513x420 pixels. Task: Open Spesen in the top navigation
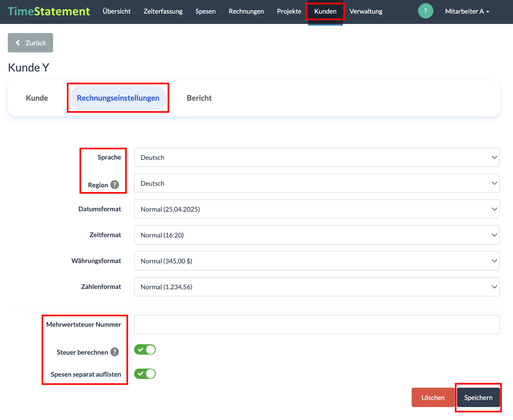(205, 11)
